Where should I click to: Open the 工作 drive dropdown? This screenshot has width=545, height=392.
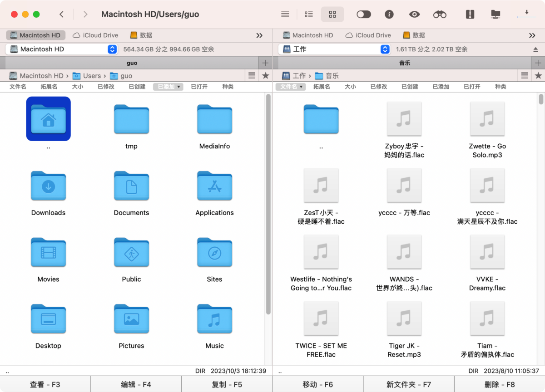click(x=335, y=49)
